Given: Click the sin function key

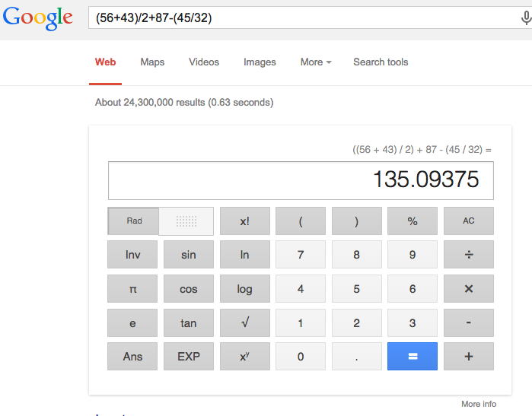Looking at the screenshot, I should (x=189, y=255).
